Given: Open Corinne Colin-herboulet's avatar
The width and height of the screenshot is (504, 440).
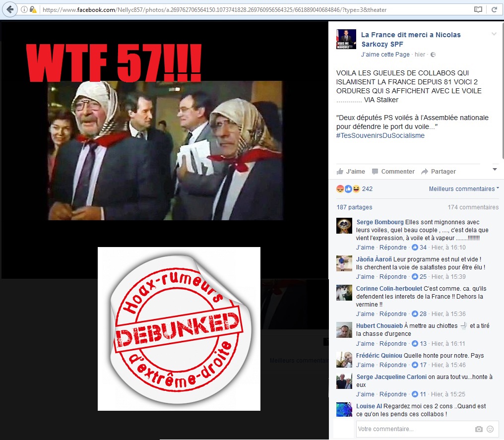Looking at the screenshot, I should [x=344, y=293].
